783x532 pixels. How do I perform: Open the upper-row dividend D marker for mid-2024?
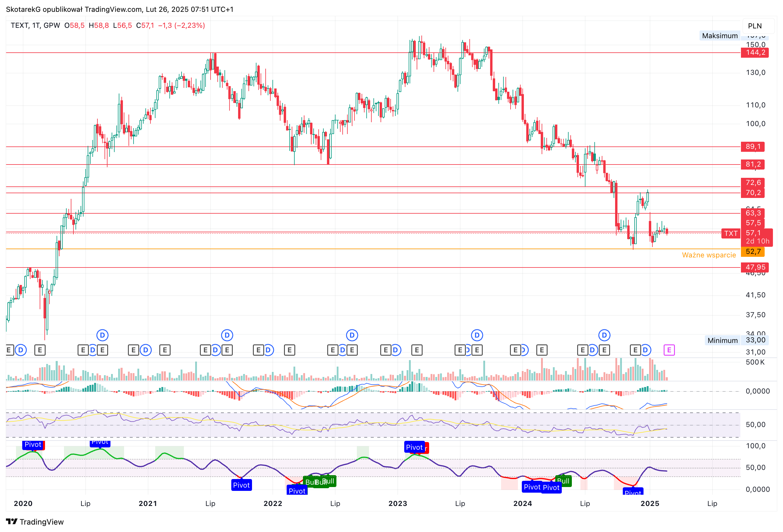pyautogui.click(x=604, y=335)
